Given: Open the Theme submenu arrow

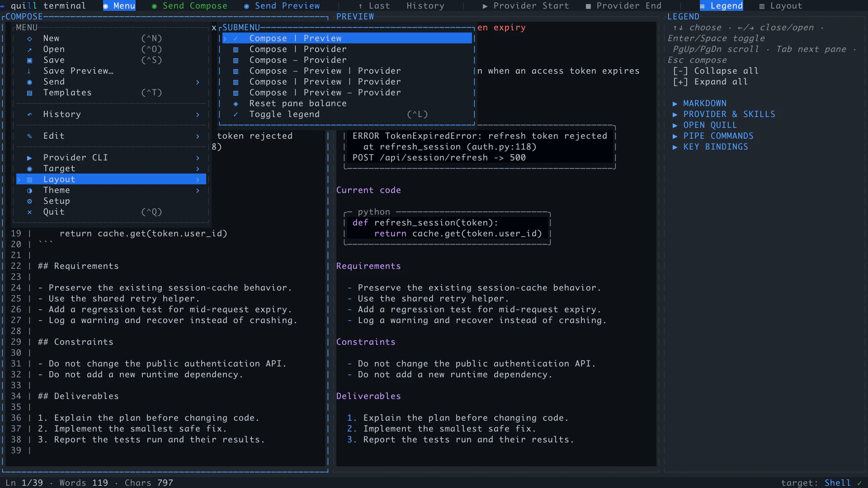Looking at the screenshot, I should (x=198, y=190).
